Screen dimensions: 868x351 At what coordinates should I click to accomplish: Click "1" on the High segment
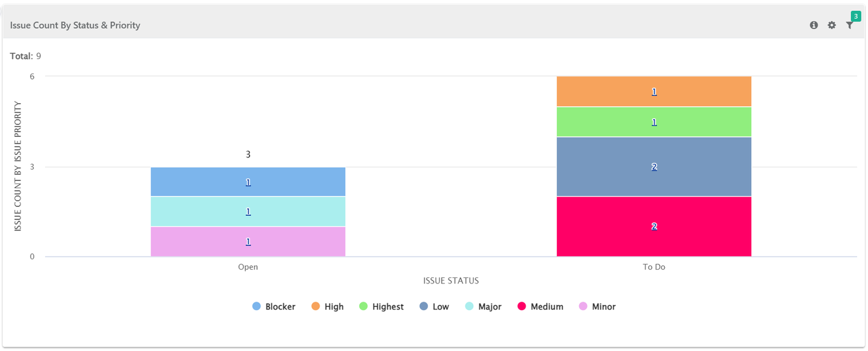click(654, 92)
